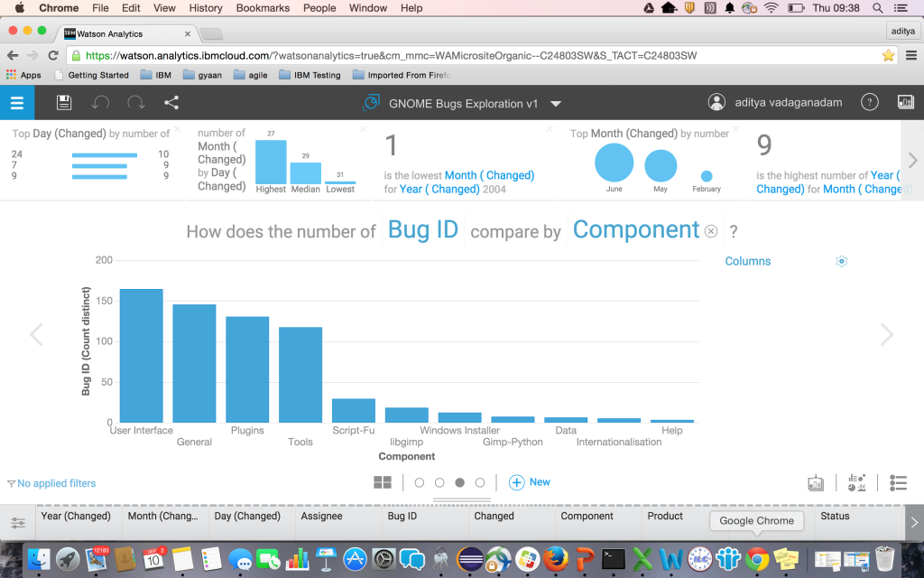Viewport: 924px width, 578px height.
Task: Click the dashboard collection icon near bottom right
Action: 816,483
